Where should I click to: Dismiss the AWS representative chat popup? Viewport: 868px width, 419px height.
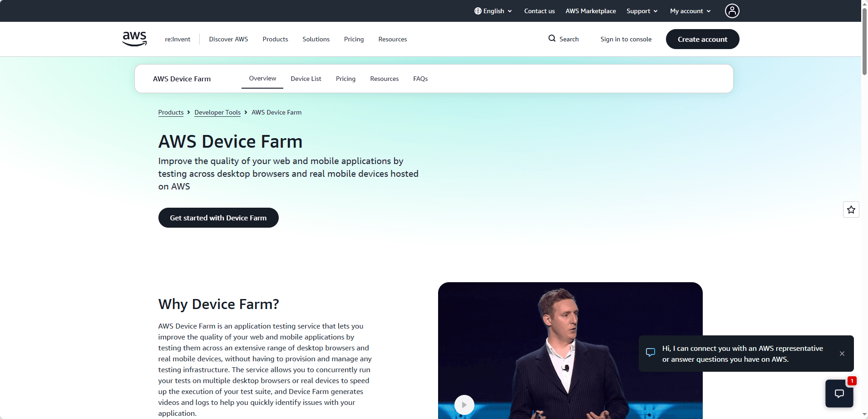(x=842, y=354)
